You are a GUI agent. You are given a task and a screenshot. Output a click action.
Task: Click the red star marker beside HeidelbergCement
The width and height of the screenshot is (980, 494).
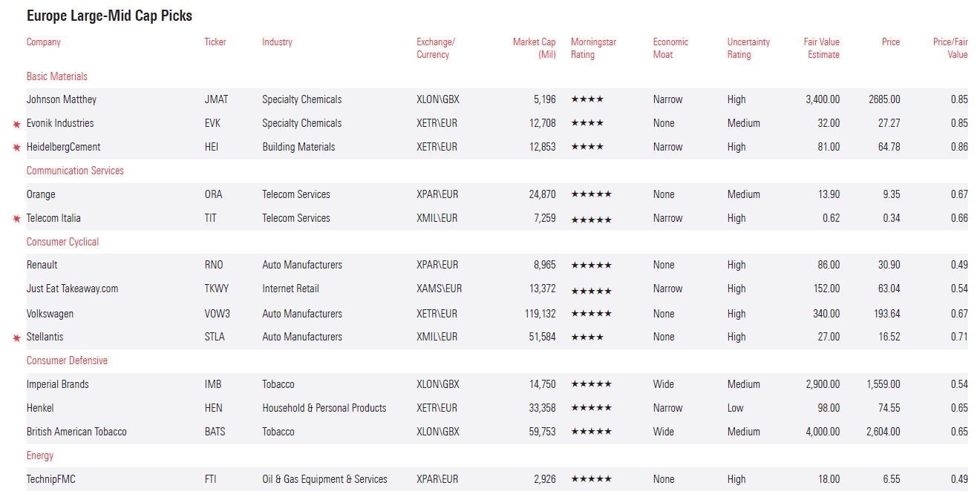pyautogui.click(x=16, y=148)
